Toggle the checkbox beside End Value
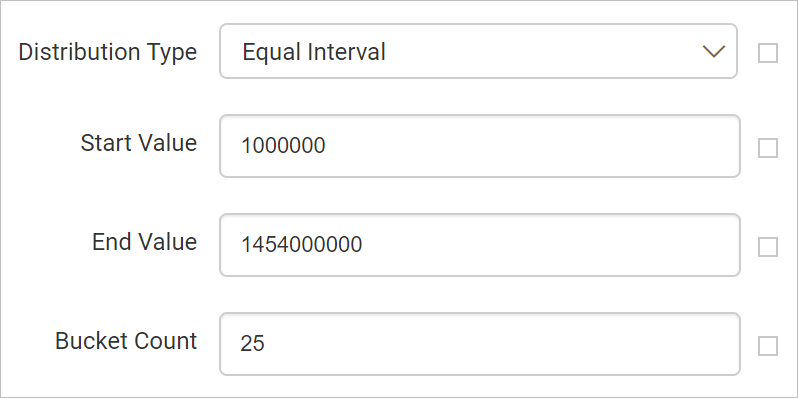Image resolution: width=798 pixels, height=398 pixels. coord(768,247)
